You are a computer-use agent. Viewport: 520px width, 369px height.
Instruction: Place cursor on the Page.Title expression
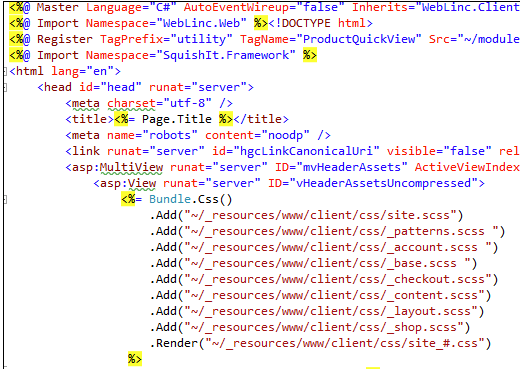point(177,119)
